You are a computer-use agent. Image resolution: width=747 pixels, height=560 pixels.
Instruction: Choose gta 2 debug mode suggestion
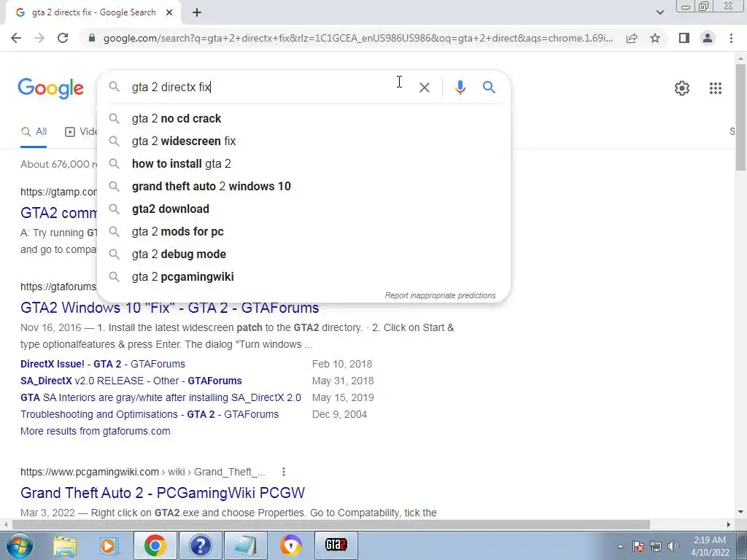coord(303,254)
